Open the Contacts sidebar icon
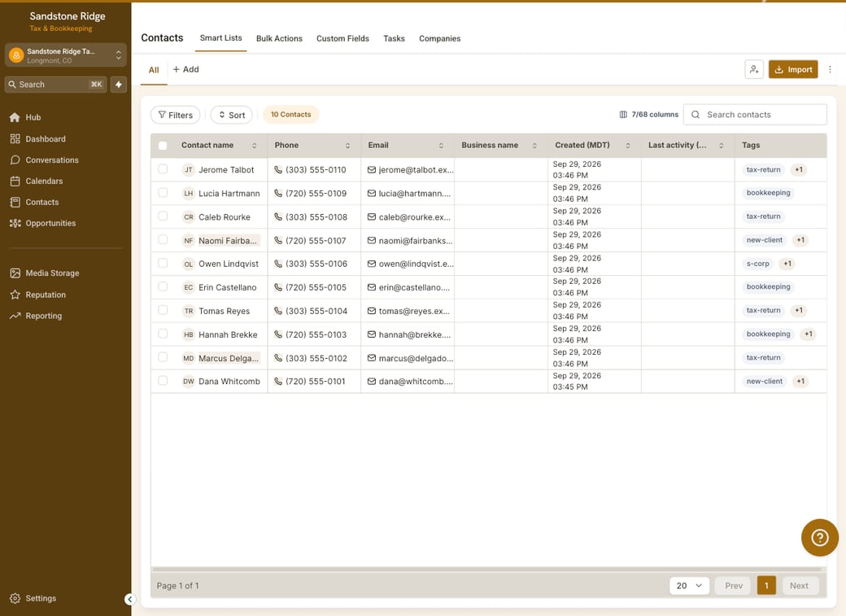This screenshot has width=846, height=616. [15, 202]
